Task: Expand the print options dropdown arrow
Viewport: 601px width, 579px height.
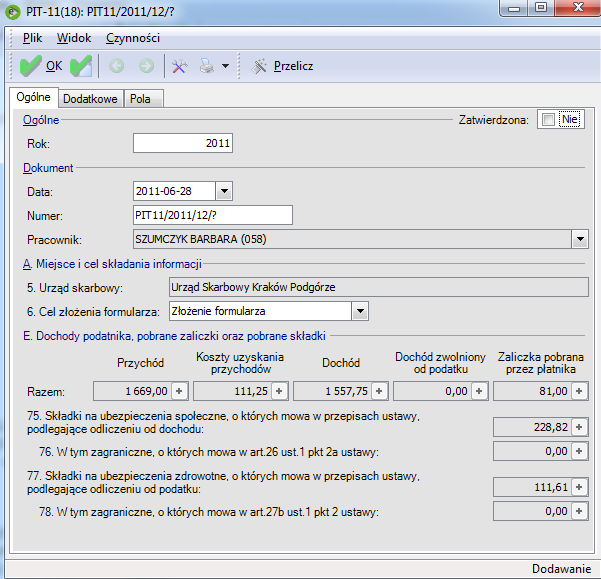Action: [226, 66]
